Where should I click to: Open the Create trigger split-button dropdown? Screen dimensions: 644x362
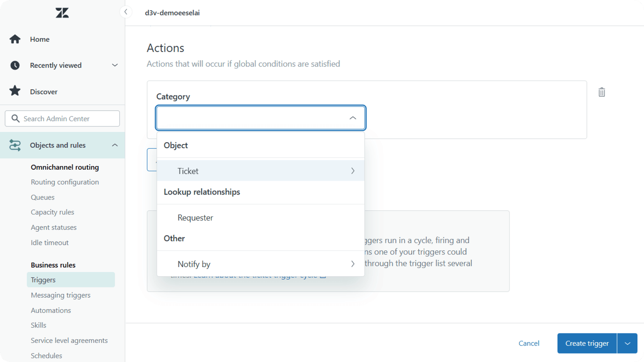[627, 343]
